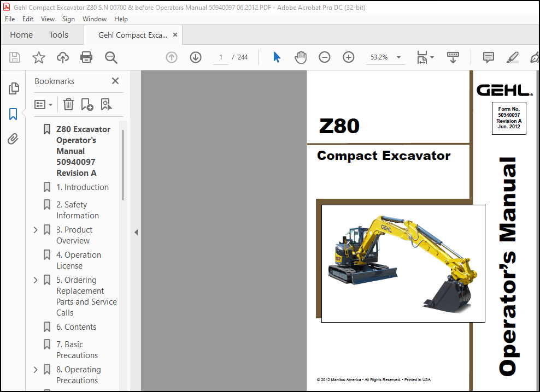
Task: Click the excavator image on the cover page
Action: click(x=403, y=264)
